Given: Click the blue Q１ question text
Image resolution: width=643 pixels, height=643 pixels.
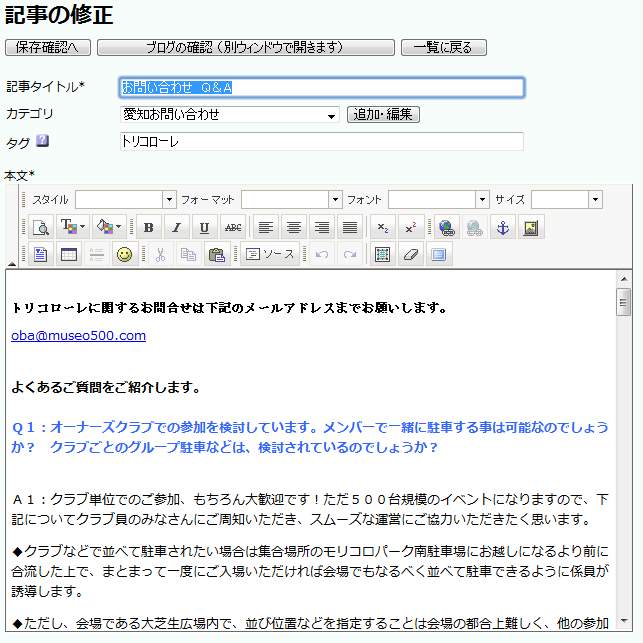Looking at the screenshot, I should coord(310,437).
